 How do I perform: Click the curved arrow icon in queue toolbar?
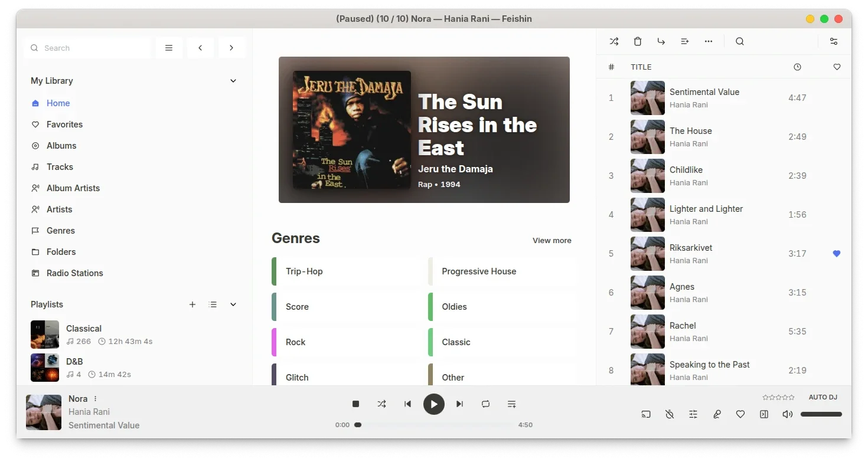[x=661, y=41]
